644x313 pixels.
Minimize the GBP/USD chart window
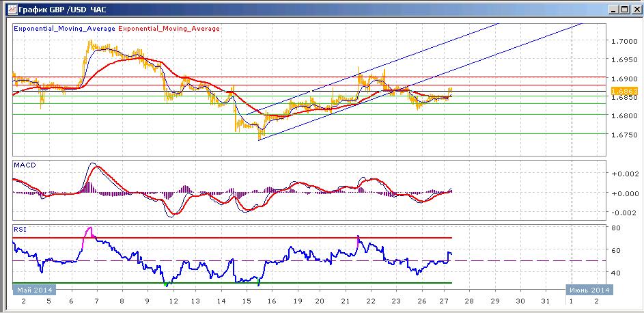coord(613,10)
